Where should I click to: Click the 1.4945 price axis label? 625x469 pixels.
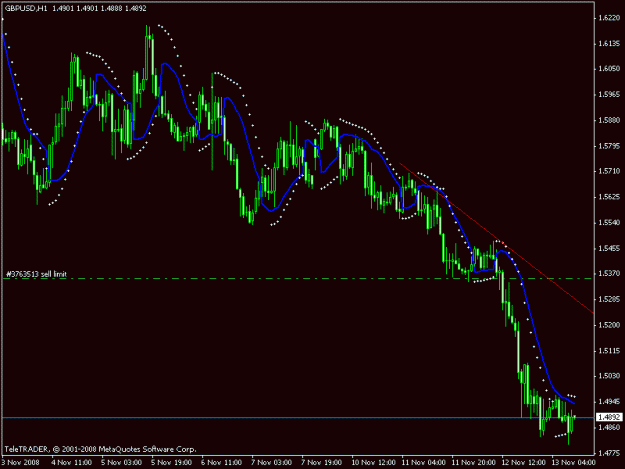click(609, 402)
